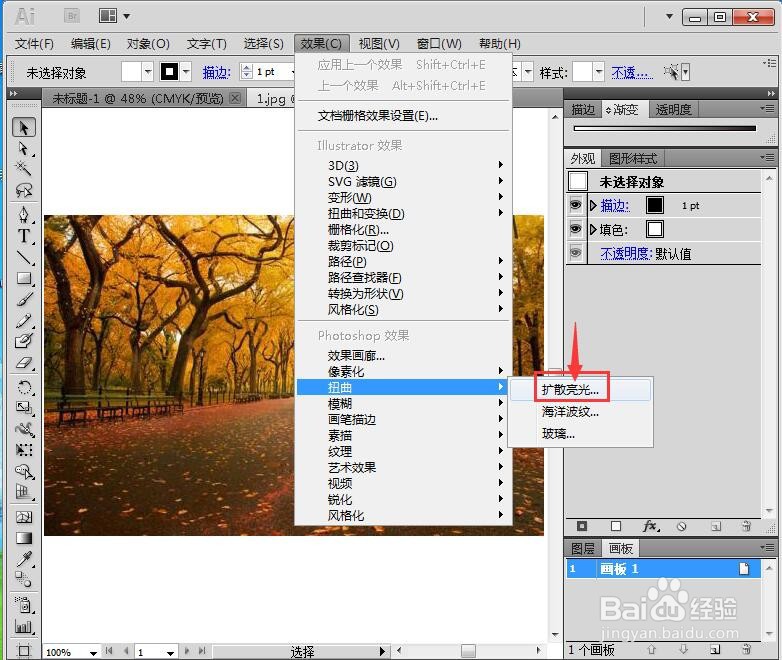Select the Free Transform tool
The width and height of the screenshot is (782, 660).
(23, 450)
